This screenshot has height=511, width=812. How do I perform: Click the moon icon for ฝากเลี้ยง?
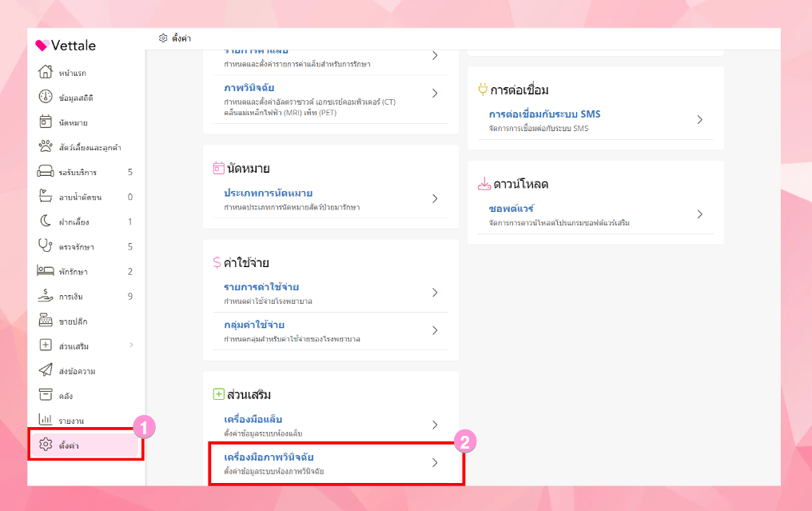(x=46, y=221)
